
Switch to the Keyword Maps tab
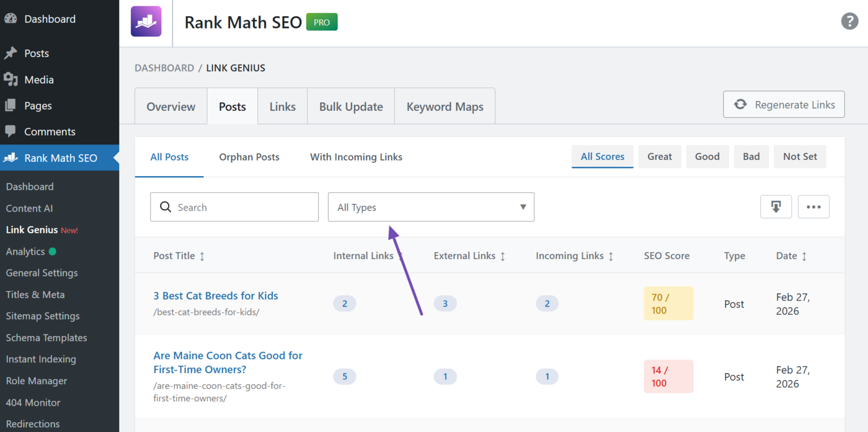click(445, 107)
